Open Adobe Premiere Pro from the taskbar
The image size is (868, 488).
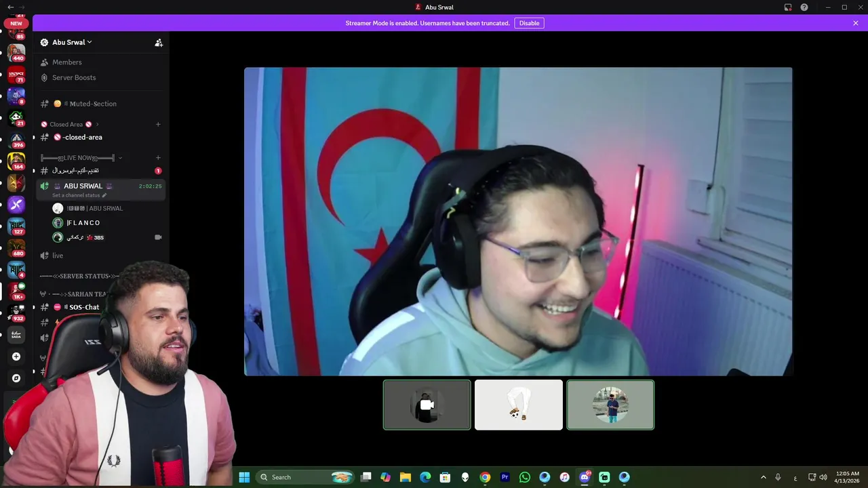[505, 477]
